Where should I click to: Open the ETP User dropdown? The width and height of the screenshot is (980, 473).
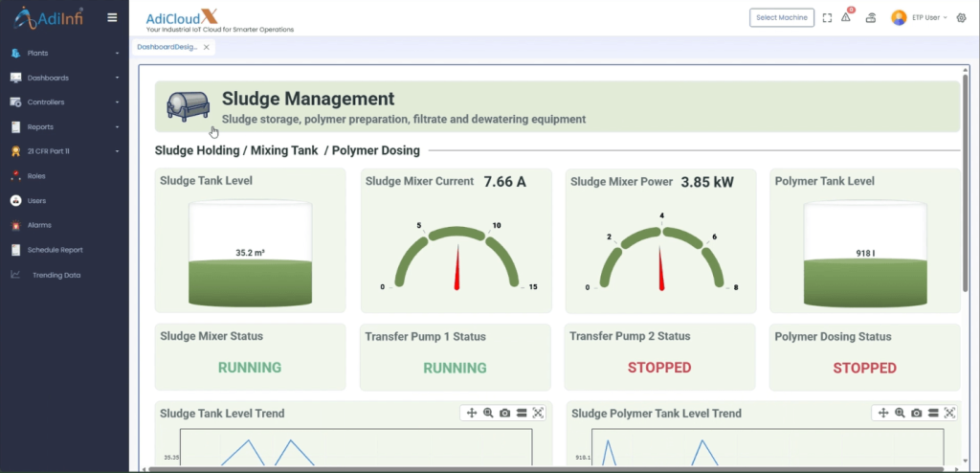[x=930, y=17]
